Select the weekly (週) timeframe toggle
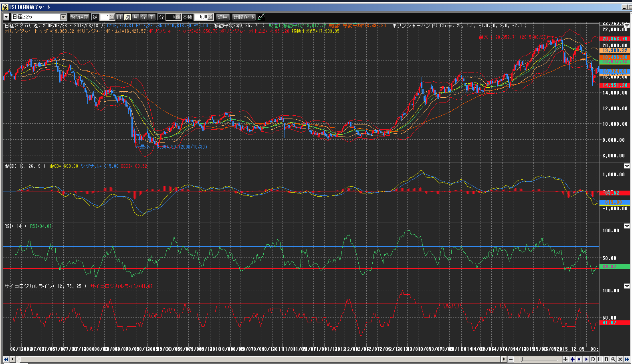 [x=127, y=17]
